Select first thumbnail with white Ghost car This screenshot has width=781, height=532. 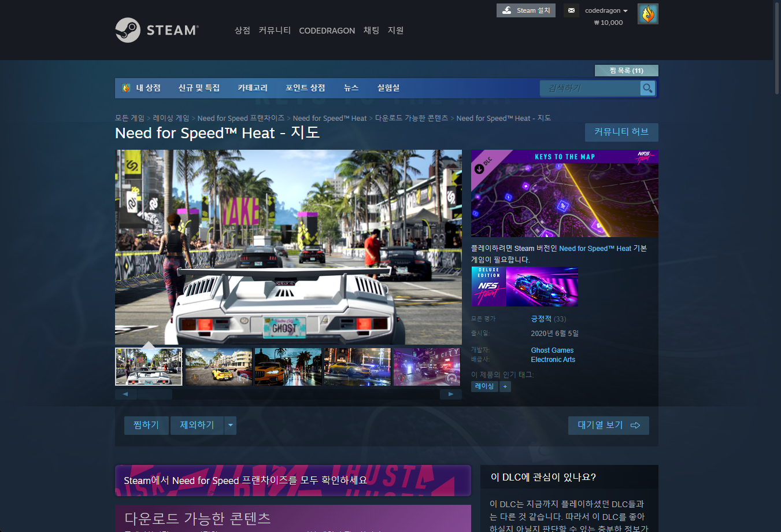click(x=149, y=367)
